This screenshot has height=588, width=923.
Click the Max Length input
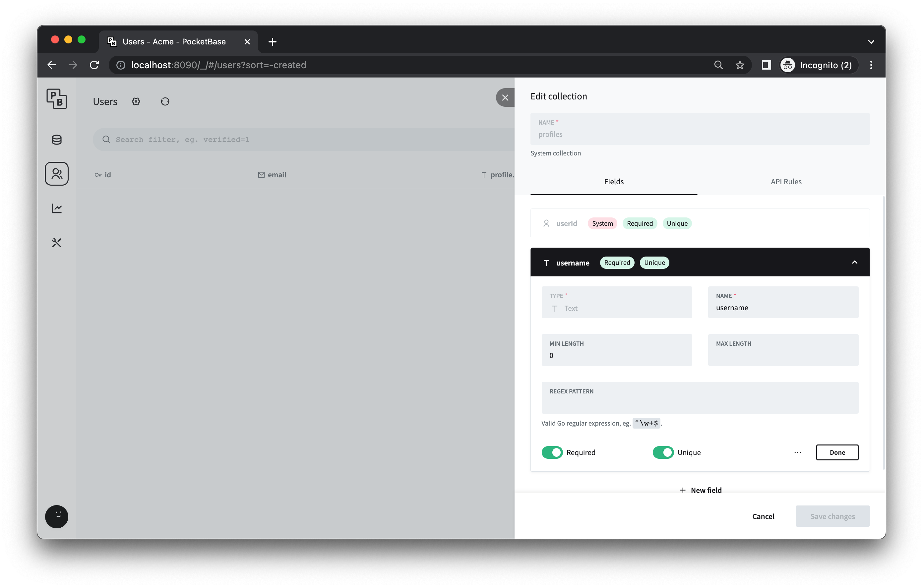[783, 350]
